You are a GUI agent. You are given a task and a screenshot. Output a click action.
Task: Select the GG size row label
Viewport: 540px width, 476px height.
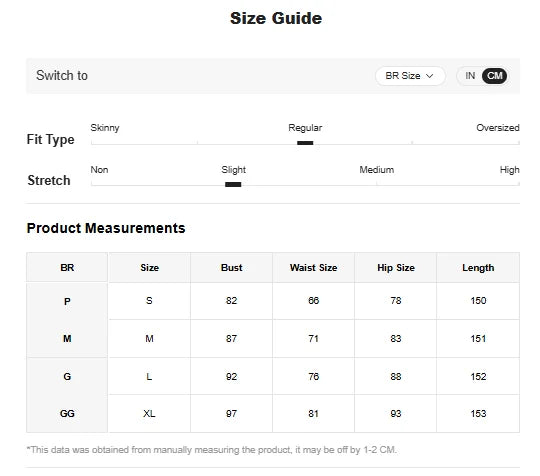(67, 413)
